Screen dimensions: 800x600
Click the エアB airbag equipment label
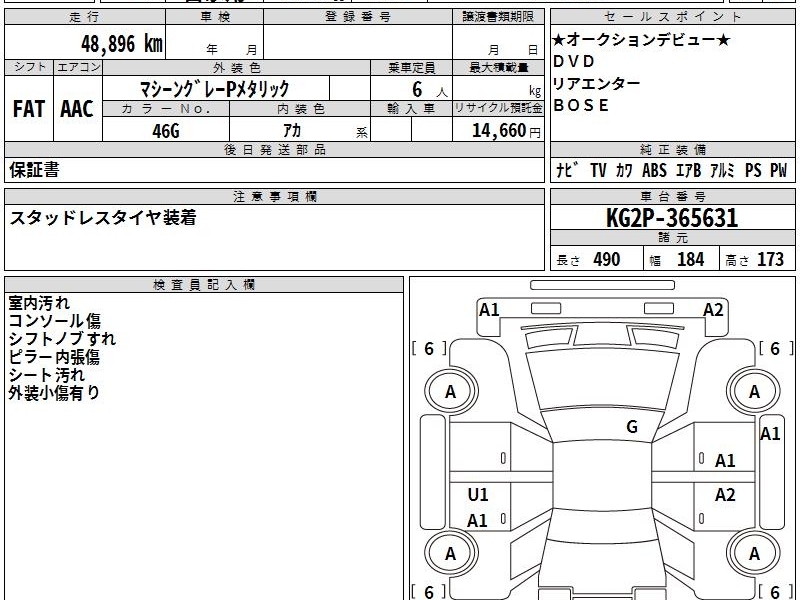pos(688,170)
